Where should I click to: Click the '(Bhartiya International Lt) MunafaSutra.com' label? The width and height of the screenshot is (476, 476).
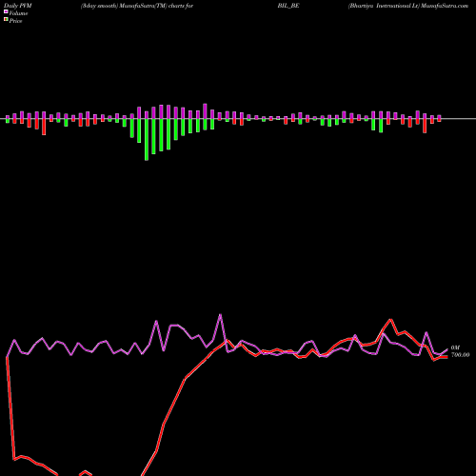pos(408,6)
